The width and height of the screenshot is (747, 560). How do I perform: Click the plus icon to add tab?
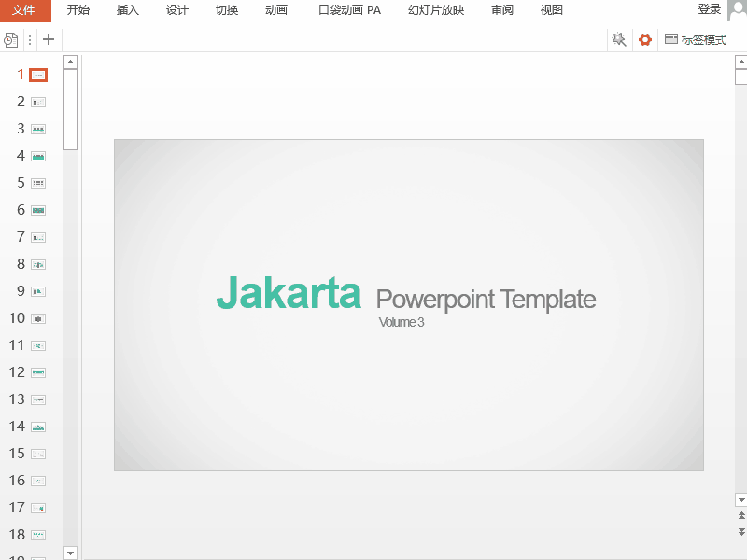click(x=49, y=39)
